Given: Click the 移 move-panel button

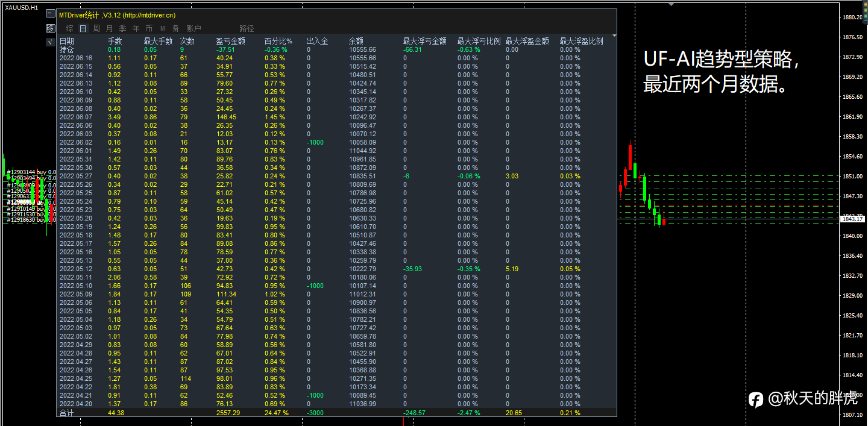Looking at the screenshot, I should point(50,28).
